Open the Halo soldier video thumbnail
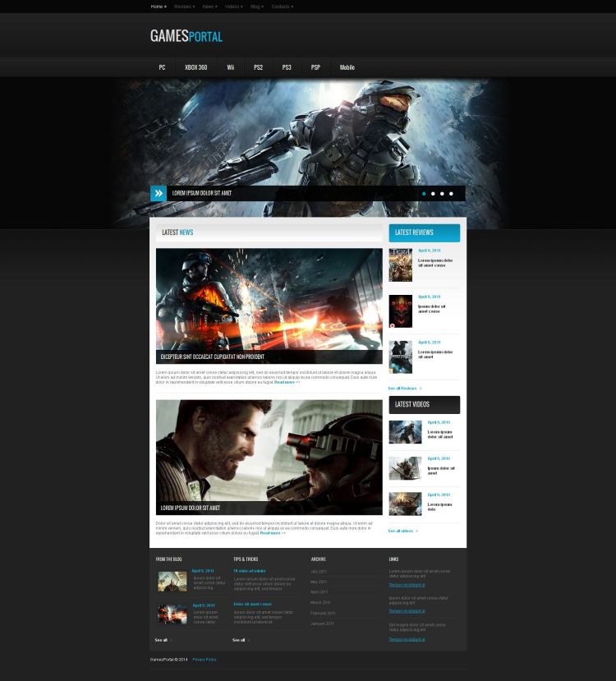Image resolution: width=616 pixels, height=681 pixels. pyautogui.click(x=405, y=432)
